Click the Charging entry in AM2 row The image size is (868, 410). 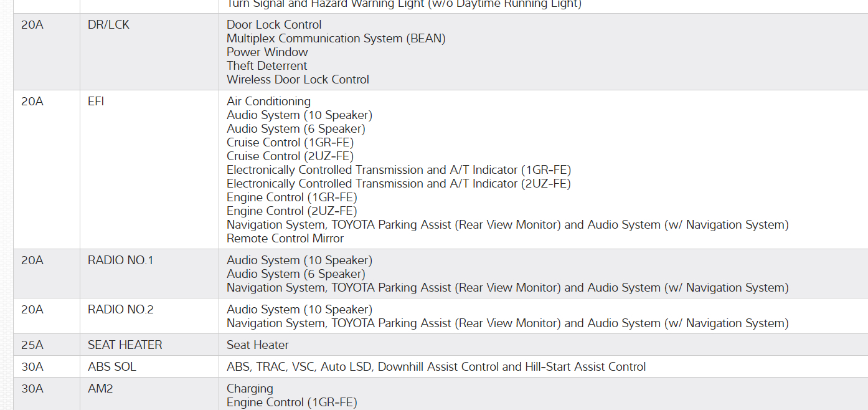click(x=250, y=389)
